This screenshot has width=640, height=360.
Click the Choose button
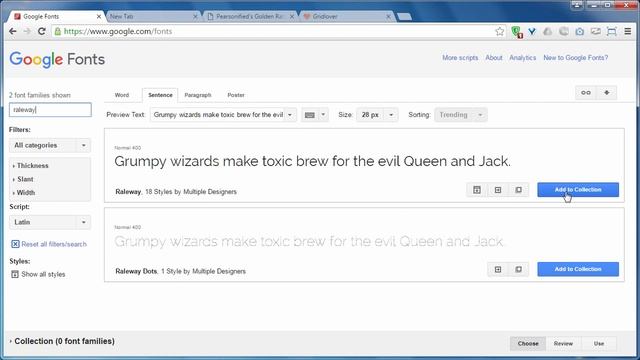(x=528, y=344)
